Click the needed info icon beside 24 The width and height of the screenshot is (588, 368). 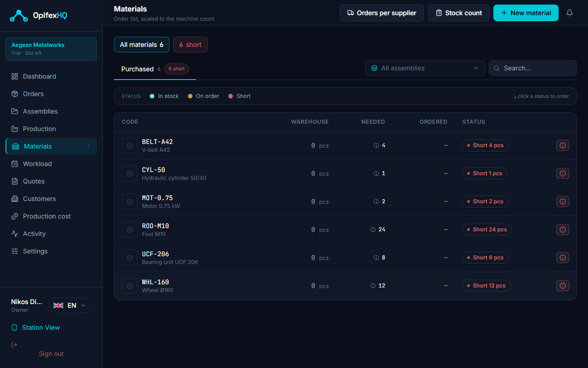pos(373,230)
